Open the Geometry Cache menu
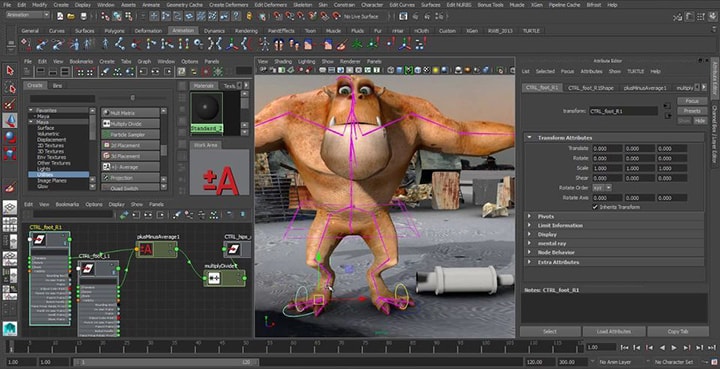 (x=184, y=5)
